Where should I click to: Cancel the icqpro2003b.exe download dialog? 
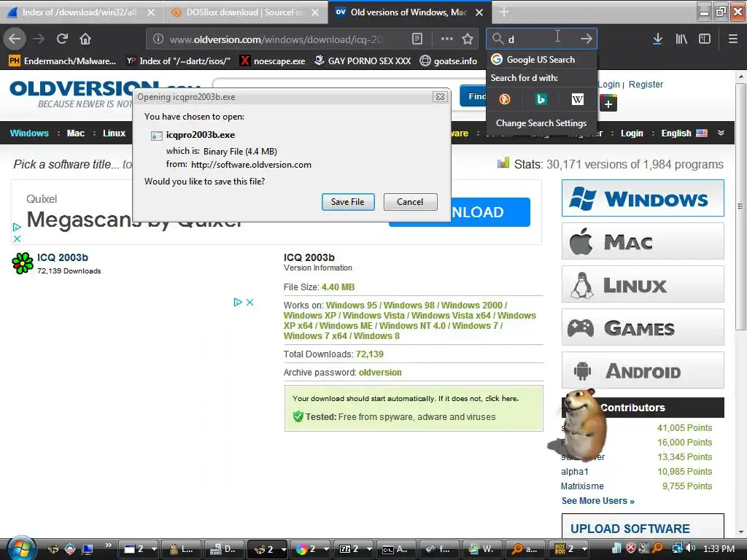410,202
